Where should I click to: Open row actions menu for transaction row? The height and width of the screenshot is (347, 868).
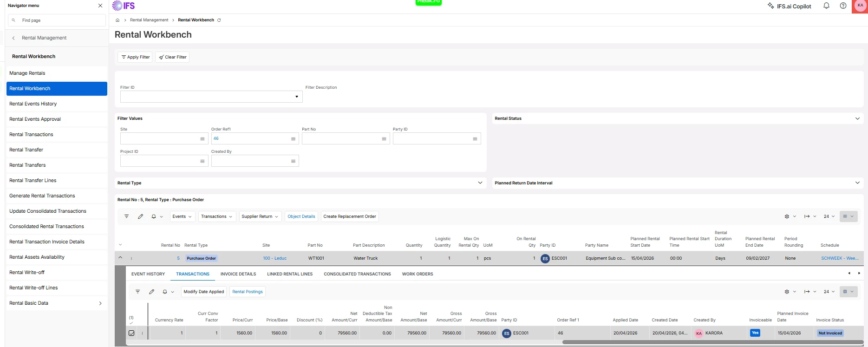[x=142, y=333]
